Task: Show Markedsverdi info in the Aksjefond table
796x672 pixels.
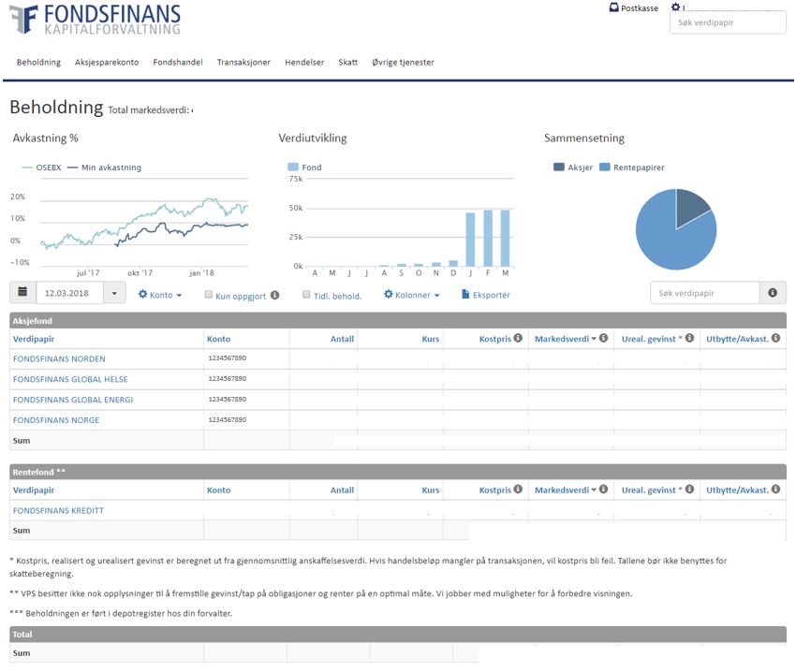Action: [x=604, y=338]
